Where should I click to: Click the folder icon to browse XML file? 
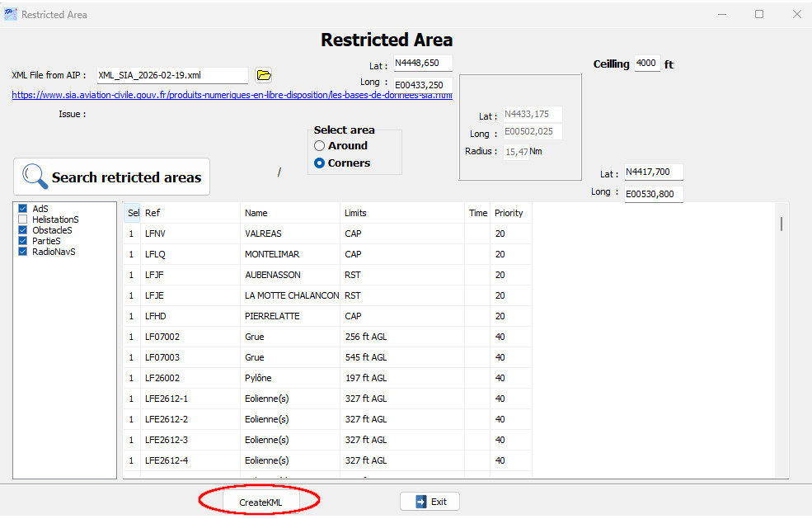coord(264,75)
